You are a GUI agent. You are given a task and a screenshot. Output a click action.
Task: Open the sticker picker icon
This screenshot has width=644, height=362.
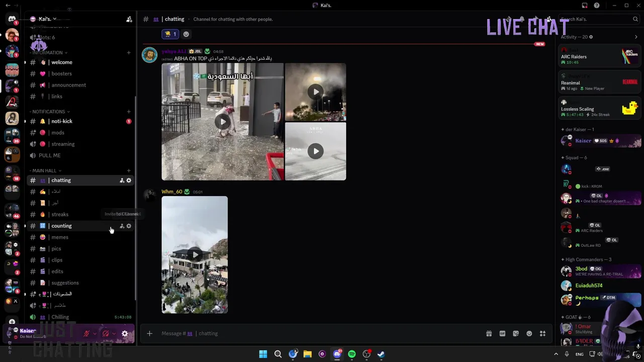click(516, 333)
